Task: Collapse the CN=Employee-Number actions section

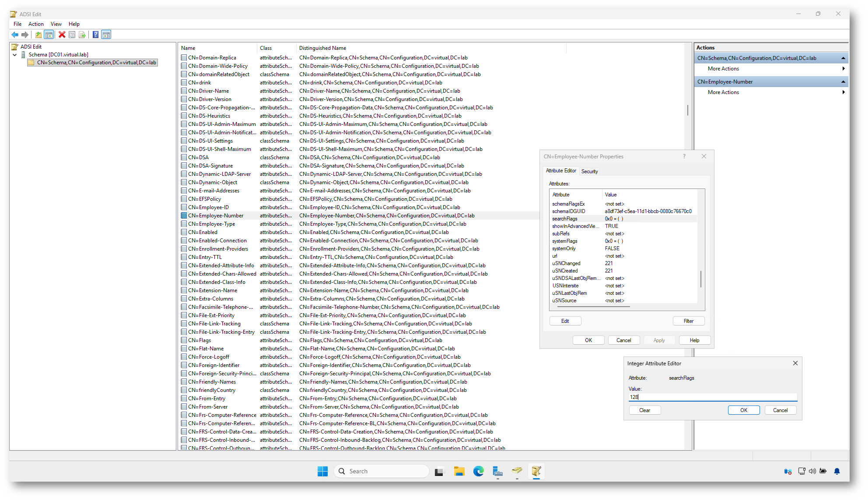Action: click(843, 82)
